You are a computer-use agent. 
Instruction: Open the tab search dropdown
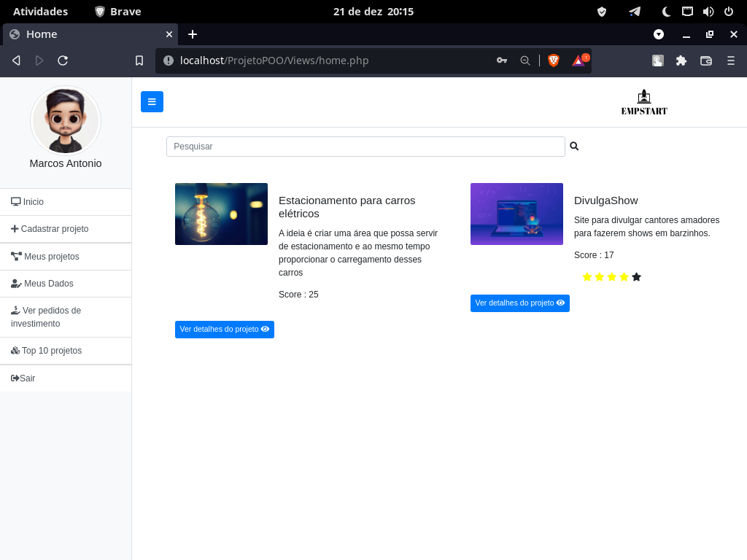tap(659, 34)
